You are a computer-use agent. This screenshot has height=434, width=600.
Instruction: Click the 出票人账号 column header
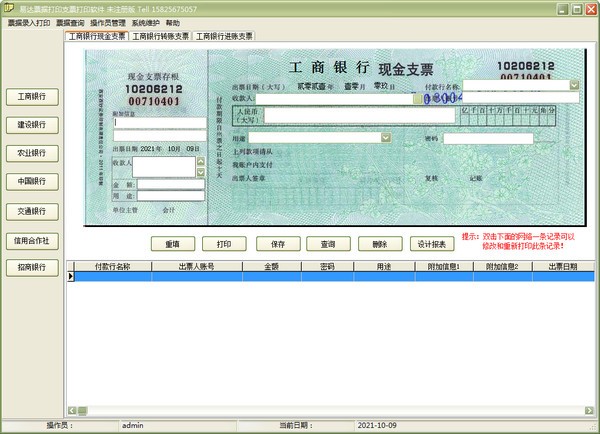pyautogui.click(x=197, y=266)
